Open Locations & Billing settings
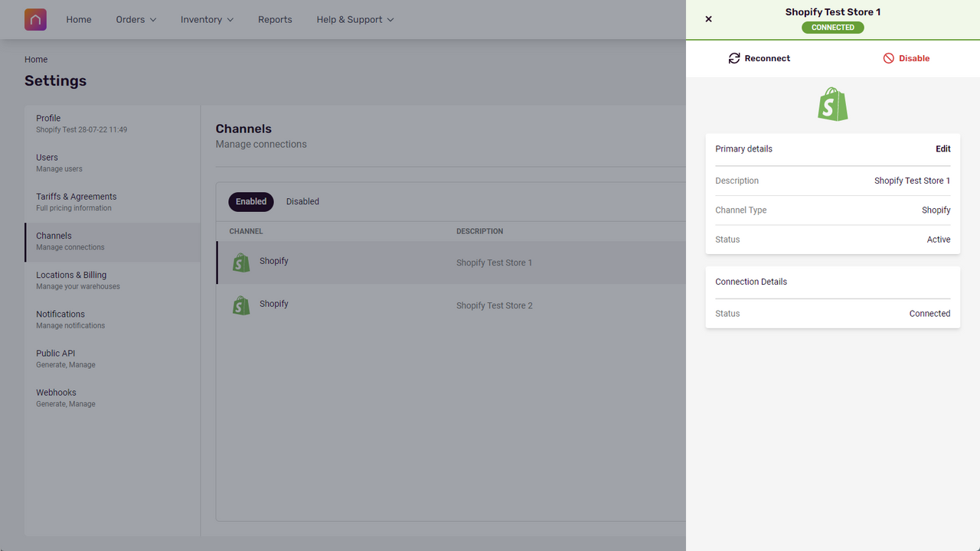 click(x=113, y=281)
